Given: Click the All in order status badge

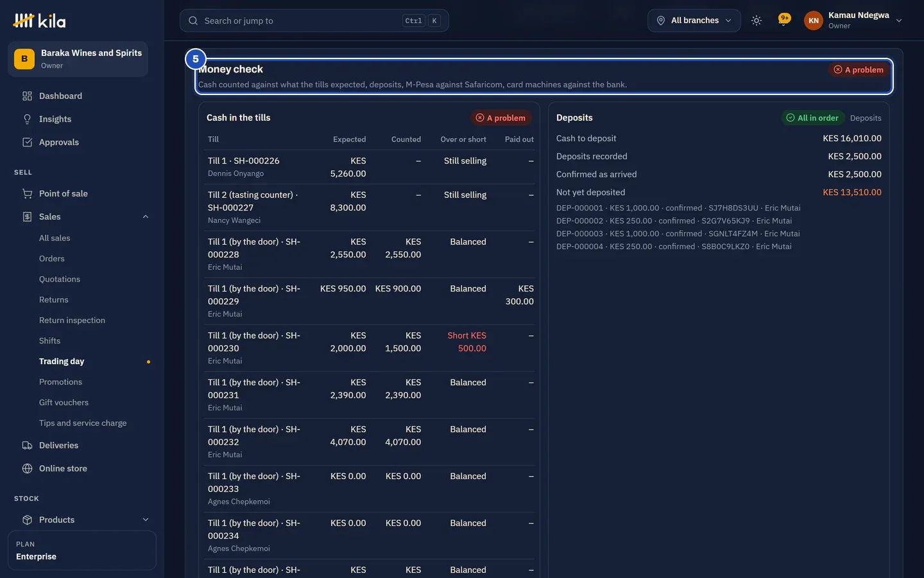Looking at the screenshot, I should tap(813, 118).
